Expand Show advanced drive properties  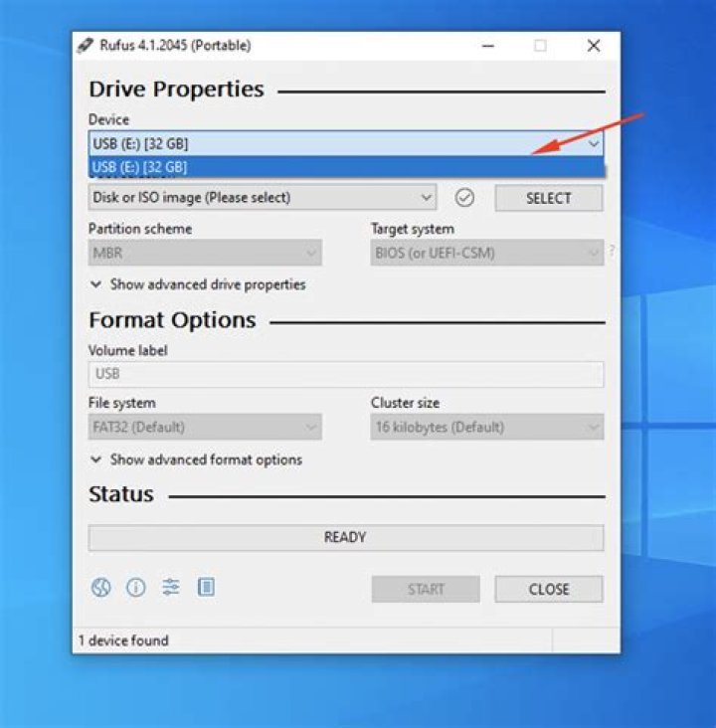click(x=198, y=284)
